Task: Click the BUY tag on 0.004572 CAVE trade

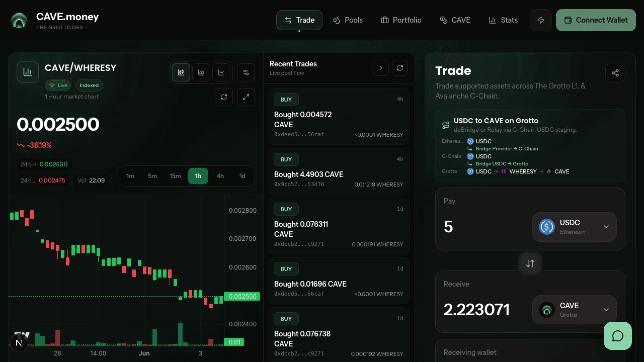Action: pyautogui.click(x=286, y=100)
